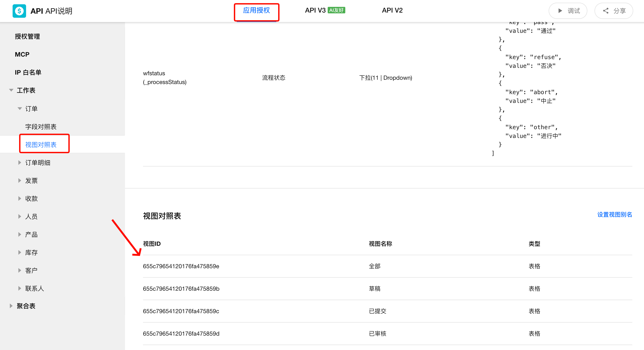Switch to the API V2 tab

392,11
